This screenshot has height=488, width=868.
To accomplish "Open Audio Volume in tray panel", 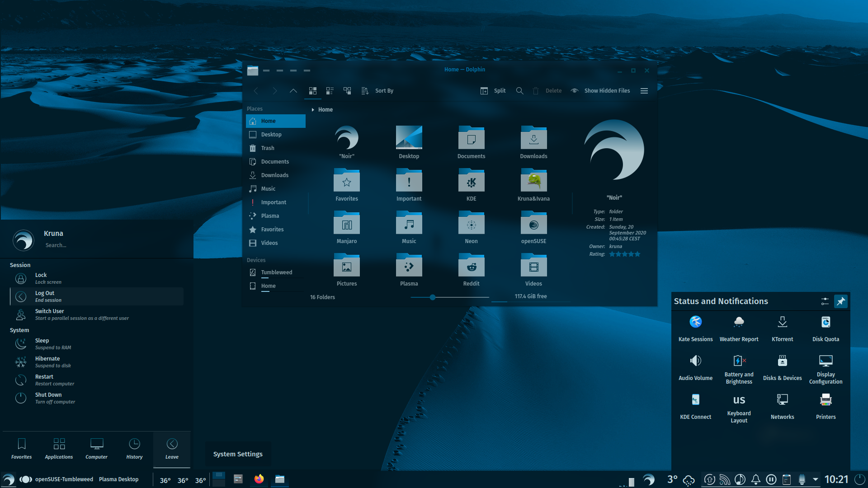I will (x=695, y=368).
